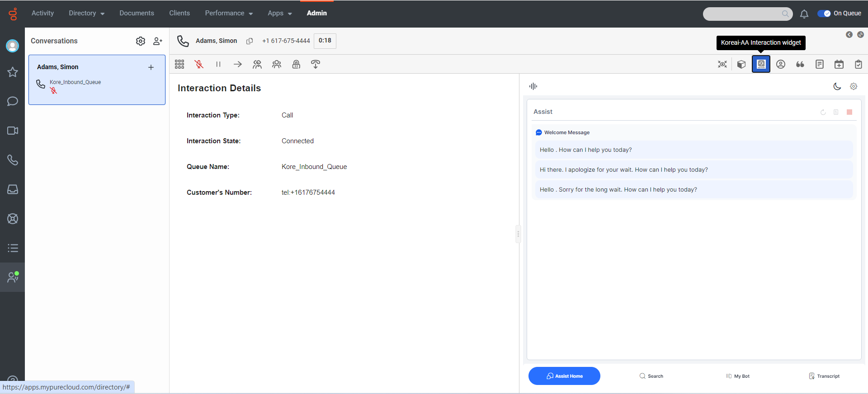Expand the Directory dropdown menu

tap(87, 13)
